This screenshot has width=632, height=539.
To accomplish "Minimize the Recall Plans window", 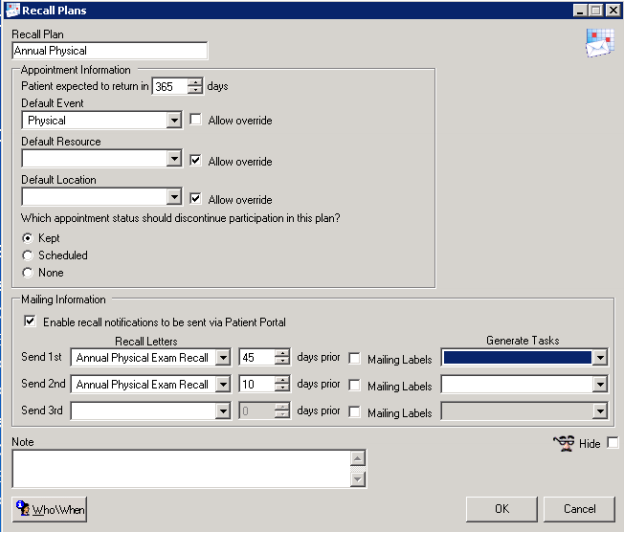I will tap(580, 10).
